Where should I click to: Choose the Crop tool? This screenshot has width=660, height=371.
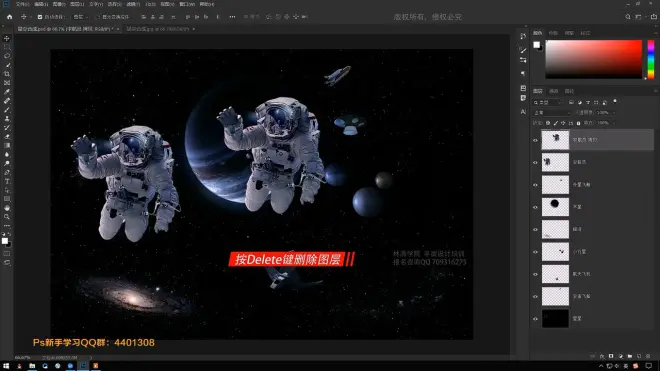(x=7, y=74)
